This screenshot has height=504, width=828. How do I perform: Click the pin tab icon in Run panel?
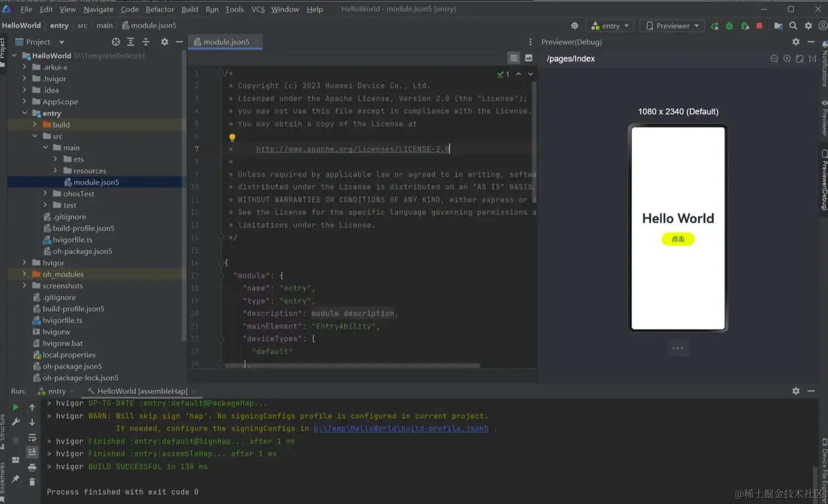pos(16,479)
